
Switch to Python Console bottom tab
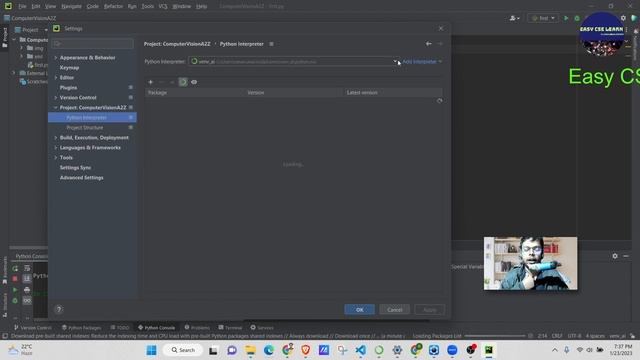point(156,328)
